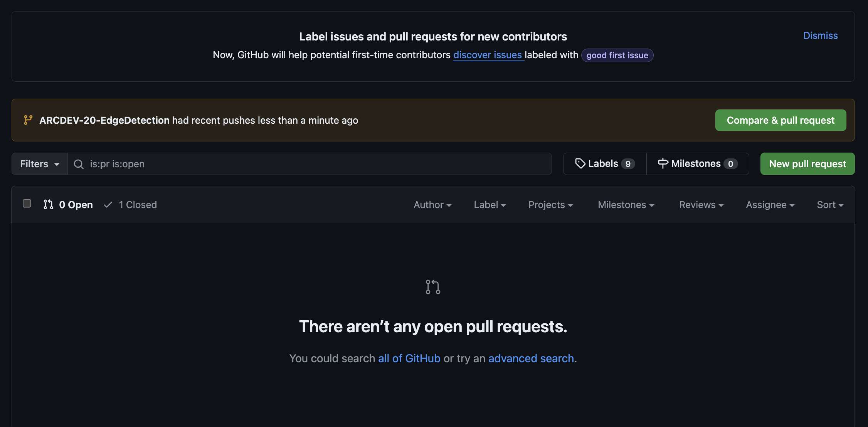Click the New pull request button

(x=807, y=163)
